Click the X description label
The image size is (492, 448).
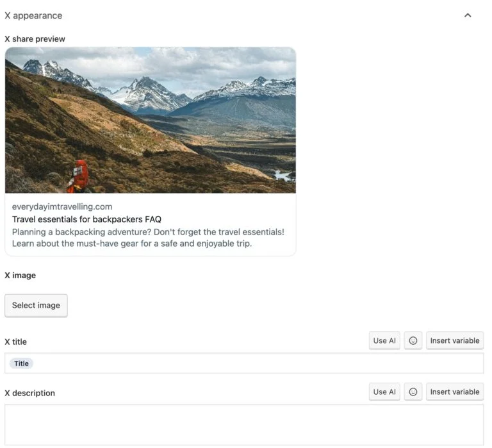click(x=30, y=393)
